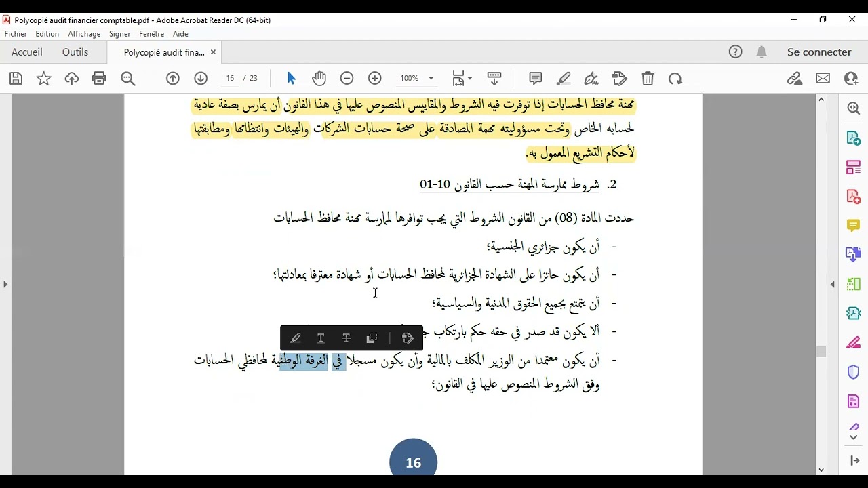Open Export PDF tool in right pane

pos(854,138)
